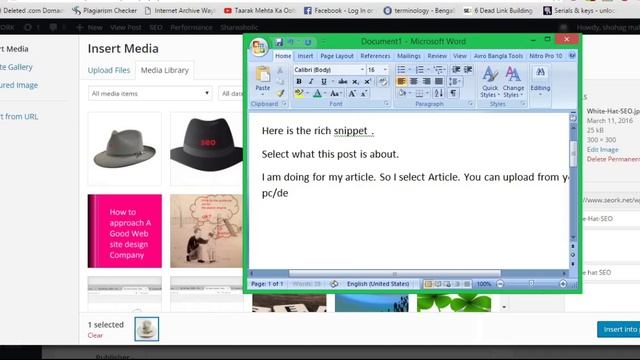Click Undo icon in Word quick access toolbar
Viewport: 640px width, 360px height.
tap(291, 42)
